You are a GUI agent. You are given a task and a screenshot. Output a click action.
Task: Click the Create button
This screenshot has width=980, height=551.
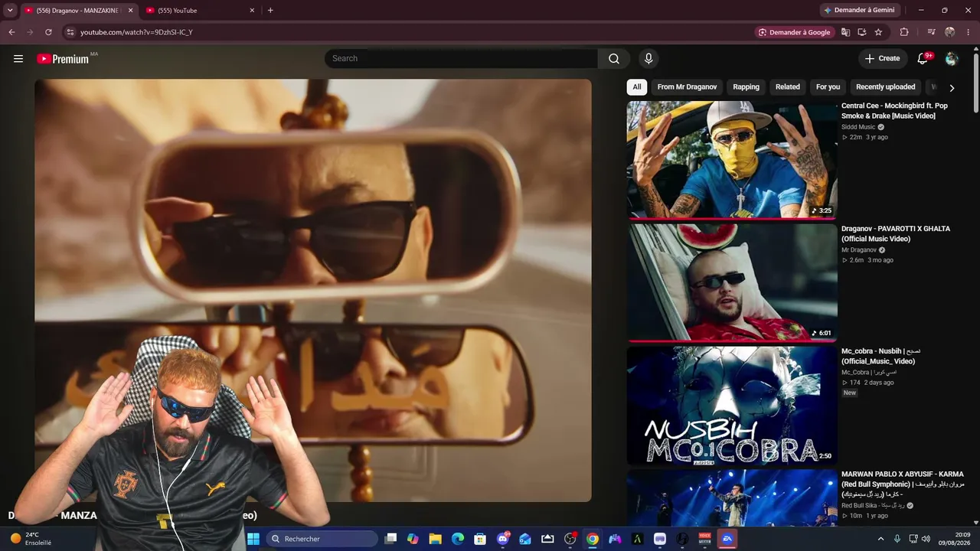click(x=883, y=59)
